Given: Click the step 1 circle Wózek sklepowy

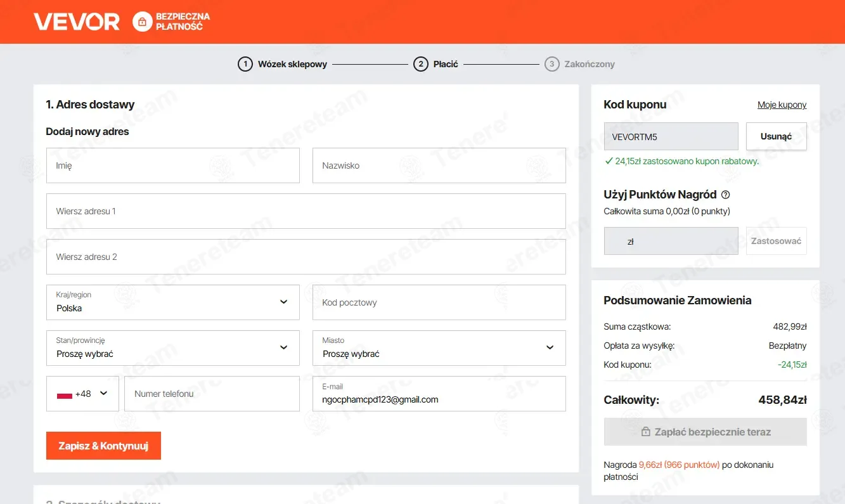Looking at the screenshot, I should pos(245,64).
